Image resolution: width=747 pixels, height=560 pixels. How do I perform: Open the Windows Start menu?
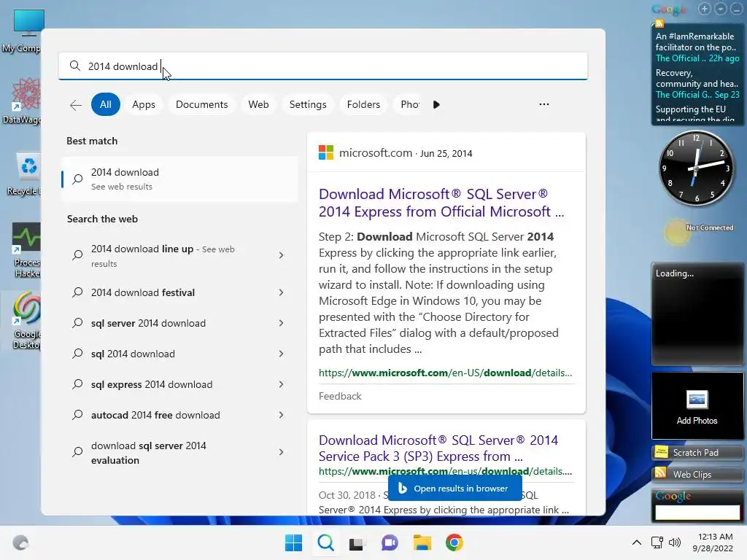pos(293,542)
